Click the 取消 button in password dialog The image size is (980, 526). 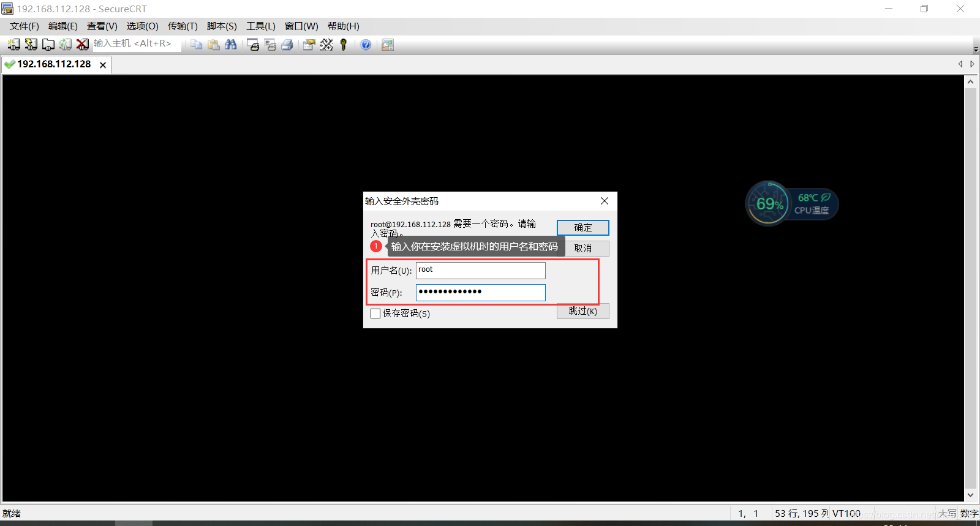tap(583, 248)
